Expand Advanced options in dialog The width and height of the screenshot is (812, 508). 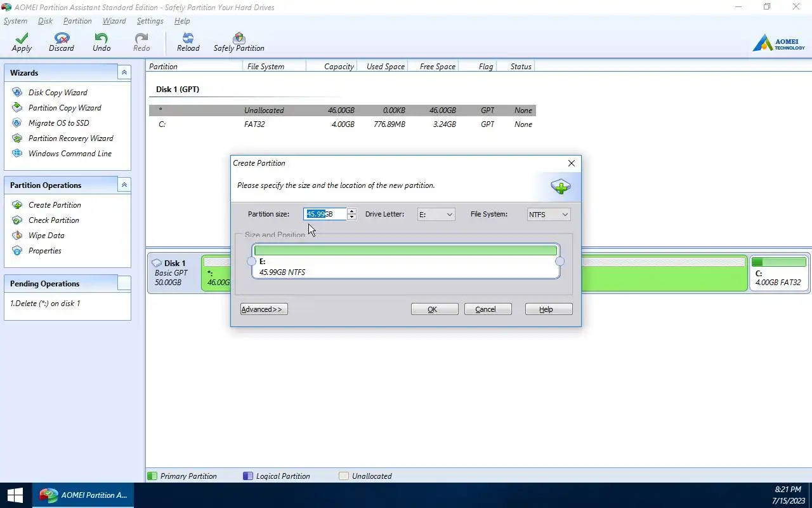coord(264,309)
